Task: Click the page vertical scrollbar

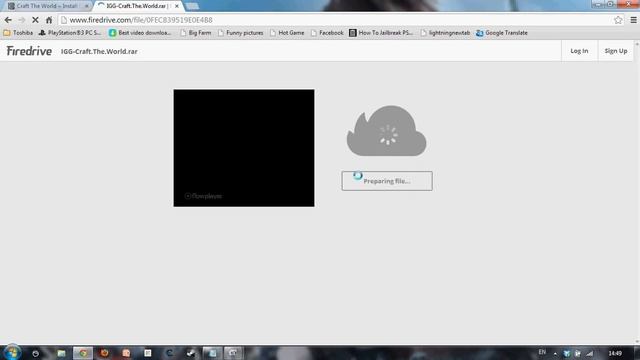Action: 637,192
